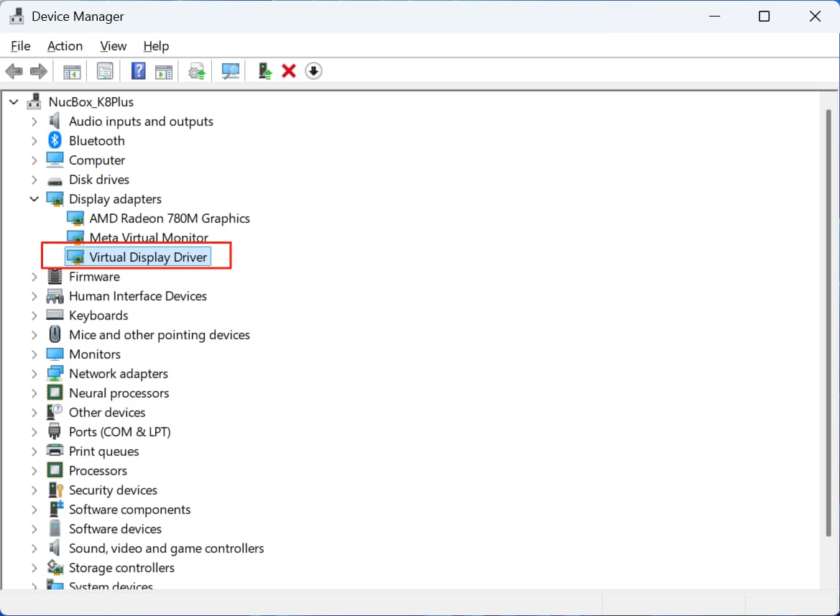
Task: Click the gear with green arrow icon
Action: (x=197, y=71)
